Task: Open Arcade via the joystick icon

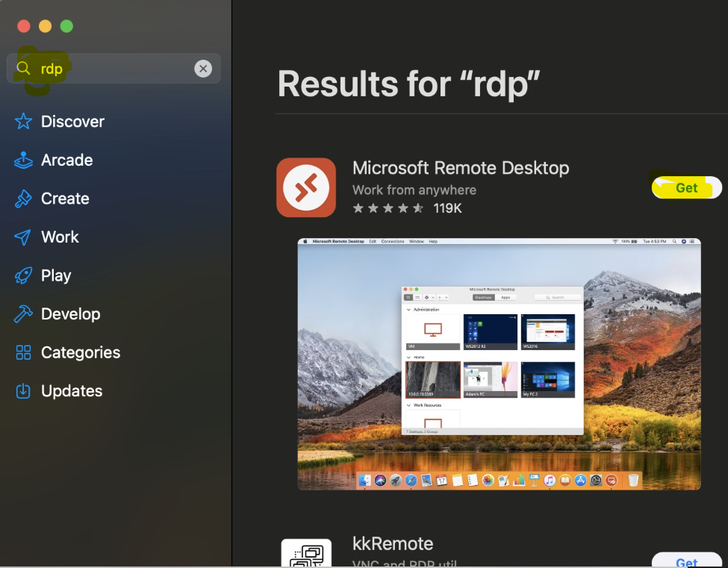Action: 24,160
